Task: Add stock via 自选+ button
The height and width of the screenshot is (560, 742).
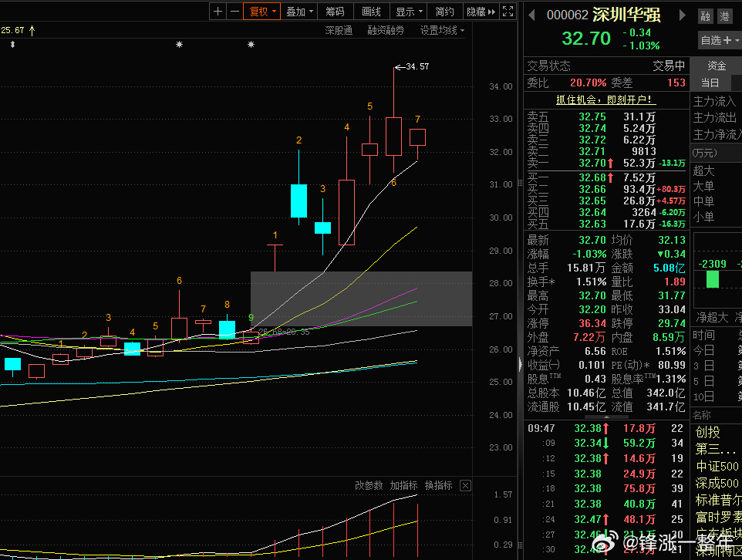Action: (x=720, y=40)
